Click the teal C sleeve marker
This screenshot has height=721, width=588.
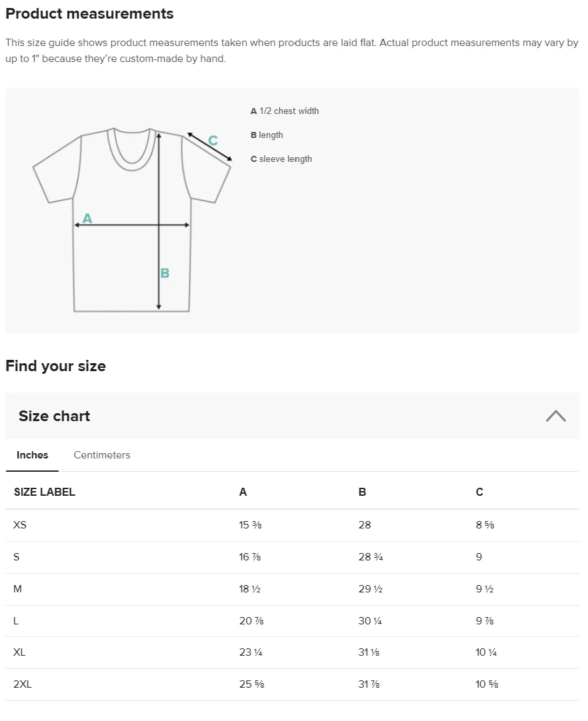[x=213, y=140]
